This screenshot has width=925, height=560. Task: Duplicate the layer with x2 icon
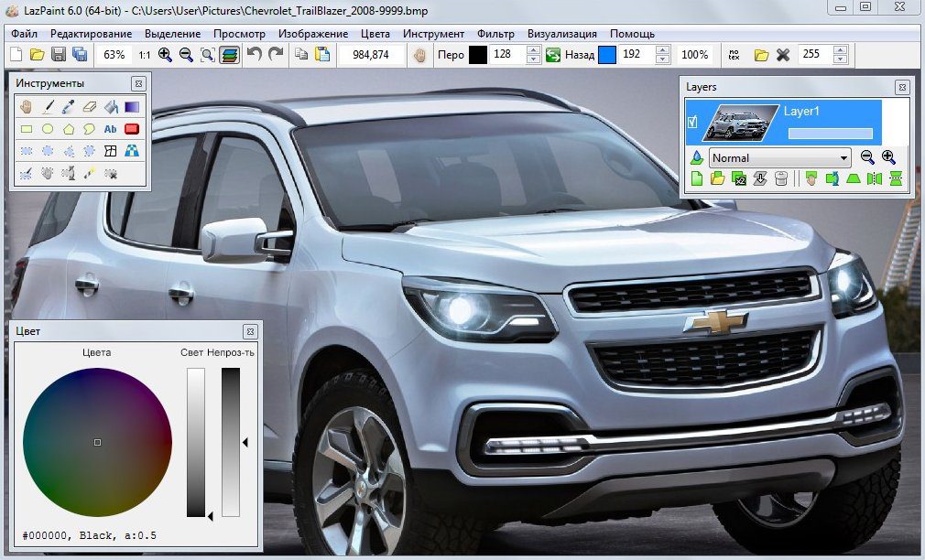click(738, 178)
